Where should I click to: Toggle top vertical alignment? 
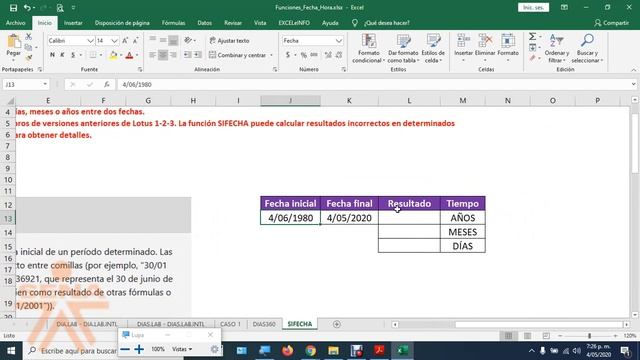152,40
